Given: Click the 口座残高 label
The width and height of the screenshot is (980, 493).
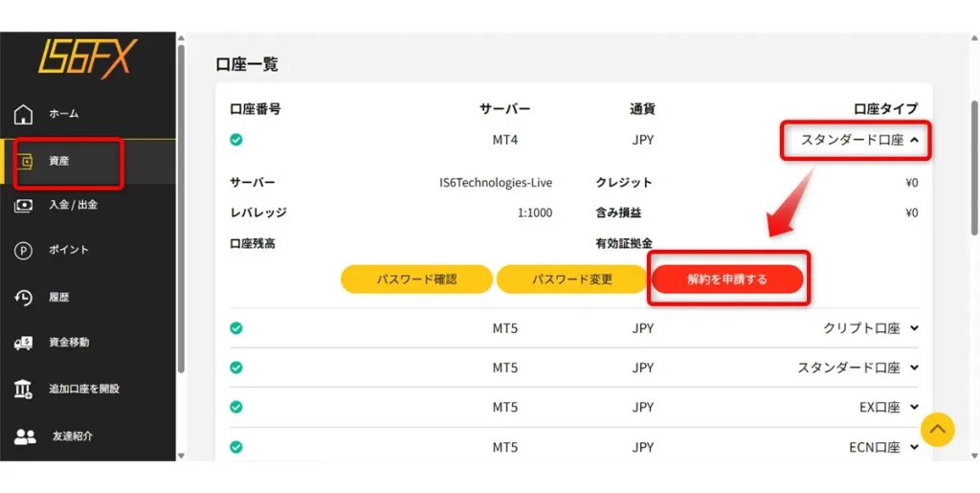Looking at the screenshot, I should (253, 244).
